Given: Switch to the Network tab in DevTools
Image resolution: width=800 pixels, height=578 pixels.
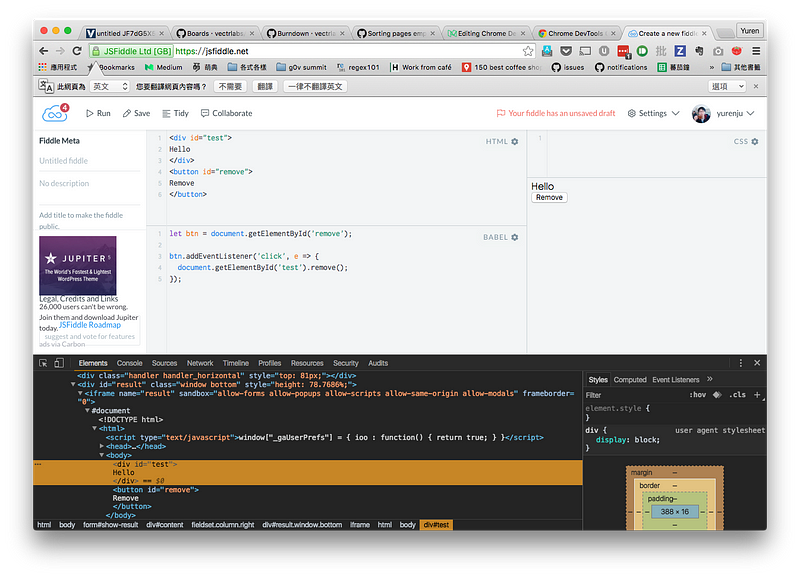Looking at the screenshot, I should 200,363.
